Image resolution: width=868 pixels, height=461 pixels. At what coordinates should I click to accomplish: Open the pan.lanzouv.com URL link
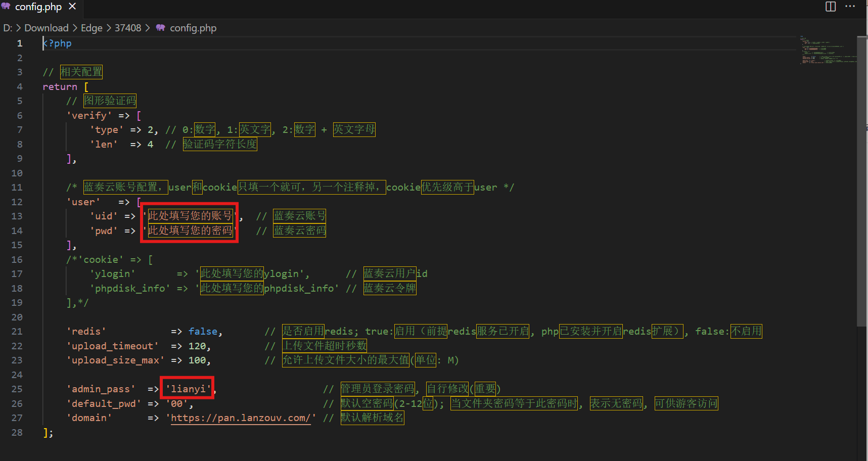tap(240, 418)
